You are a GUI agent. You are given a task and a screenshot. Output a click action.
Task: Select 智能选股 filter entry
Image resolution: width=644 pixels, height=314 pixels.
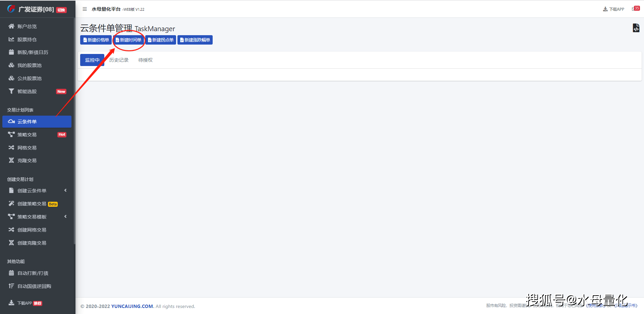pyautogui.click(x=27, y=91)
